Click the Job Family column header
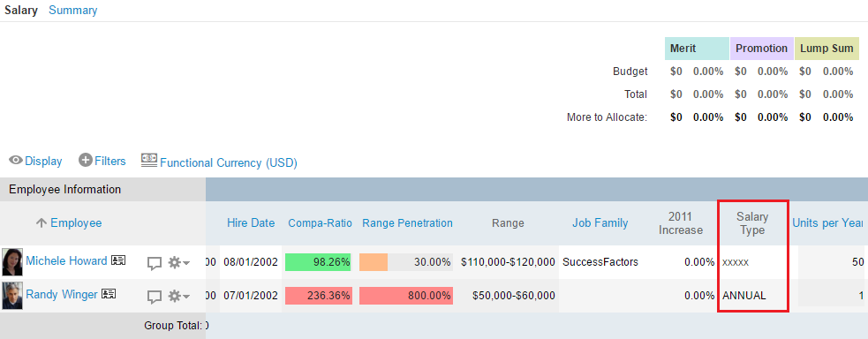The height and width of the screenshot is (339, 868). pos(600,222)
